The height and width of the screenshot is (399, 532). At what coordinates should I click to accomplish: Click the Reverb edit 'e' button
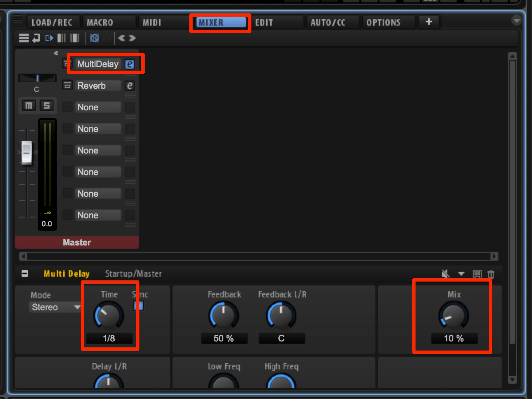(130, 86)
